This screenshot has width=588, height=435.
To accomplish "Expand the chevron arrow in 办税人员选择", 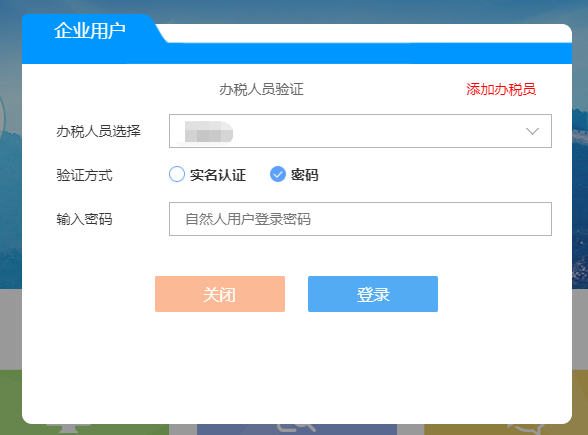I will (x=532, y=131).
